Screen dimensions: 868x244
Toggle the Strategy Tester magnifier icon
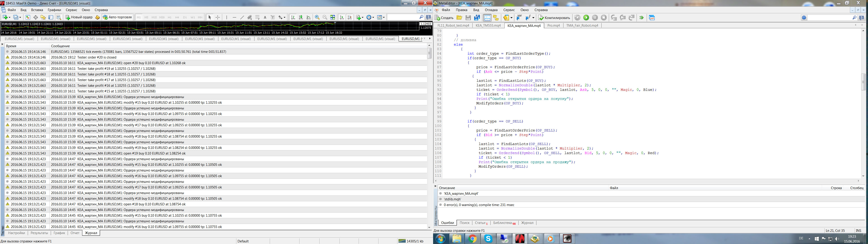[x=59, y=17]
